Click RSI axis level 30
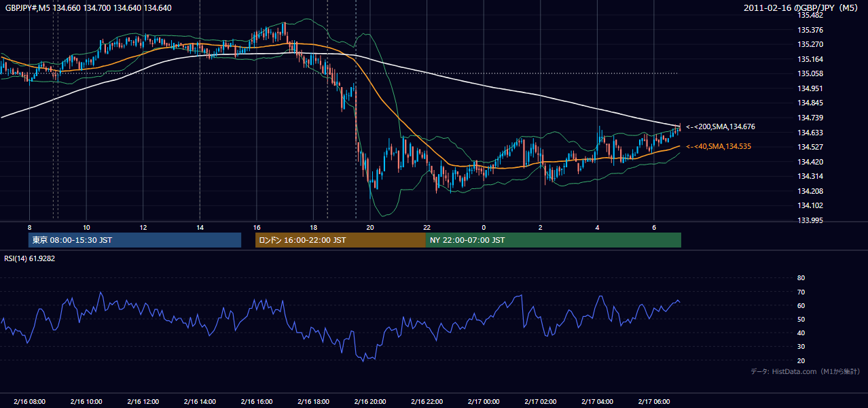868x408 pixels. [801, 347]
